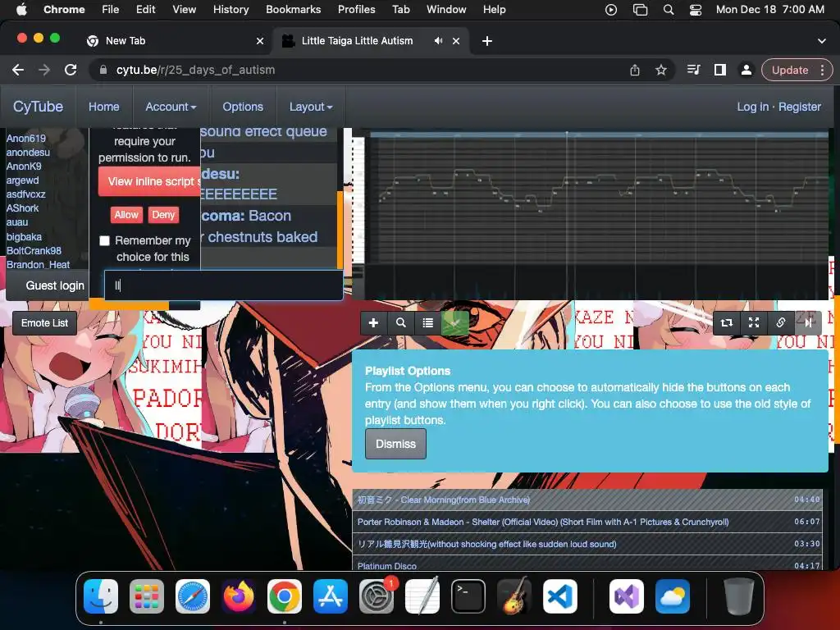
Task: Share this page via share icon
Action: pos(635,70)
